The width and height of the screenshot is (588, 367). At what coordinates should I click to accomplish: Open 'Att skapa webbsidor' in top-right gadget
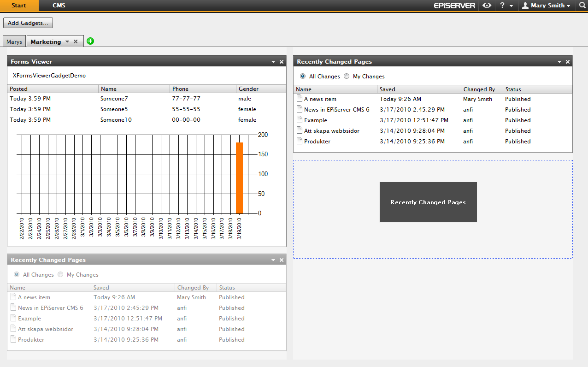tap(332, 131)
